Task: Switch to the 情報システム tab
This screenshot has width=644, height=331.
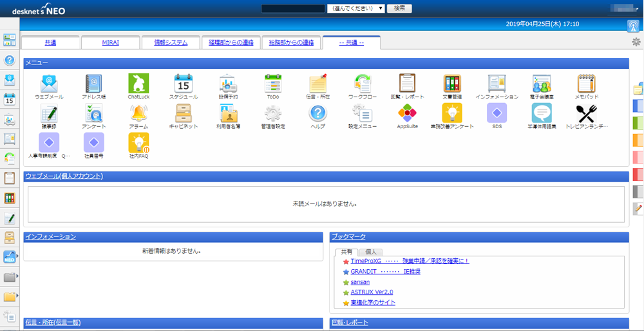Action: [171, 43]
